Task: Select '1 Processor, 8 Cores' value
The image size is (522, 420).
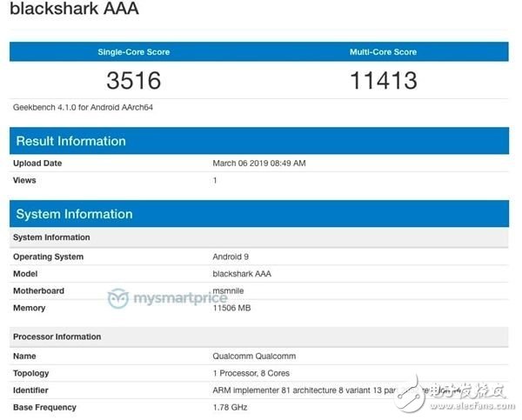Action: pyautogui.click(x=251, y=373)
